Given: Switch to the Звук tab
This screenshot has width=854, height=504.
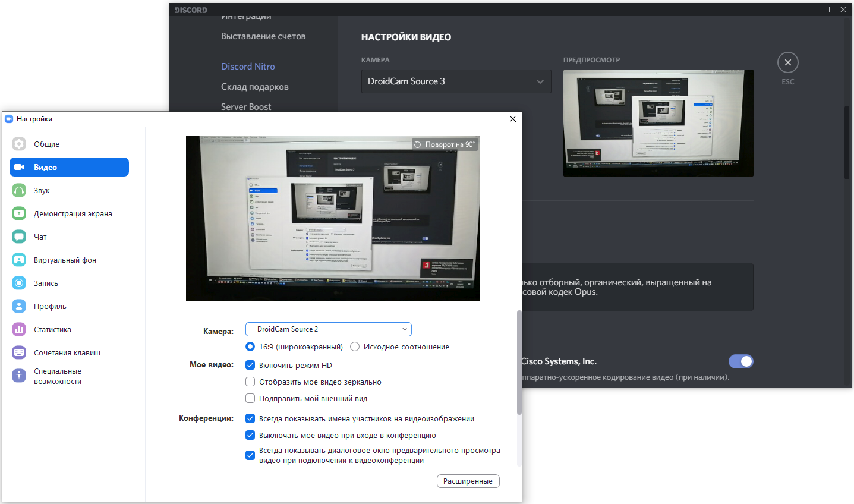Looking at the screenshot, I should click(x=69, y=190).
